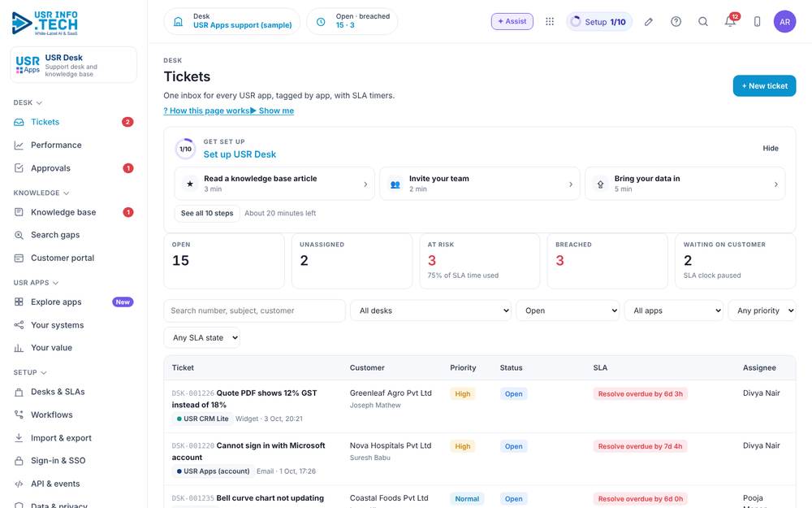Open the How this page works link

206,111
